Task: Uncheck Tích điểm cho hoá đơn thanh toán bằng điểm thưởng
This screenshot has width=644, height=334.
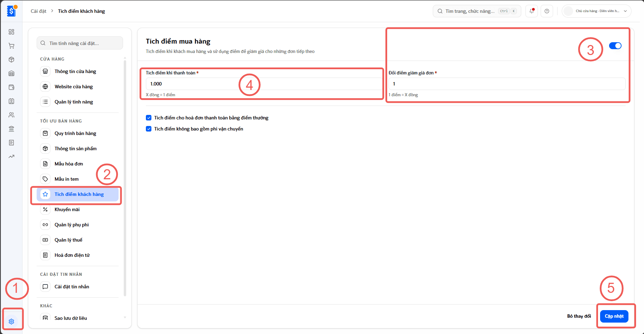Action: point(149,118)
